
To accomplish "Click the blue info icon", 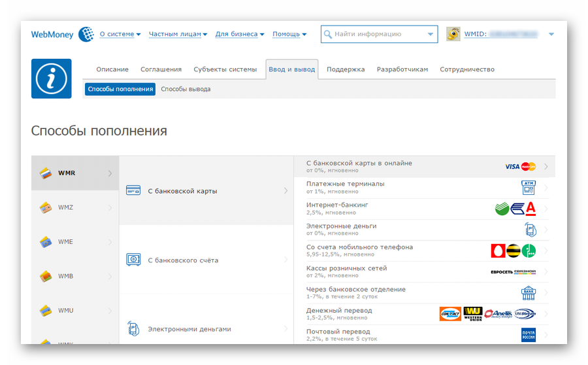I will coord(52,78).
